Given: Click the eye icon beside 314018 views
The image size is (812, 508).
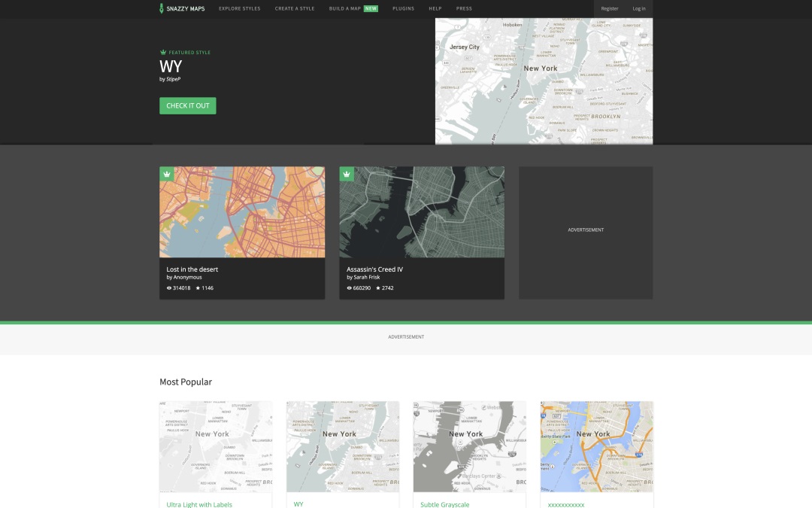Looking at the screenshot, I should pyautogui.click(x=169, y=287).
